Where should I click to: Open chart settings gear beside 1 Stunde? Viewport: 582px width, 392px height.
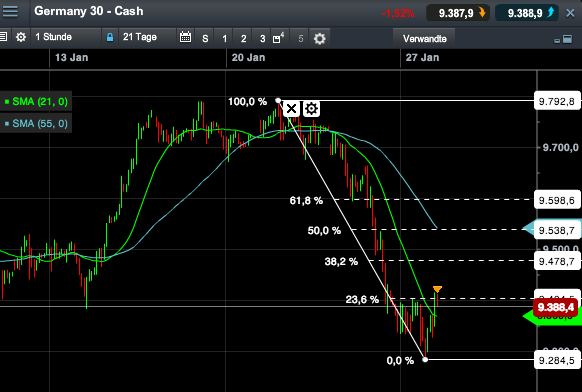coord(21,37)
